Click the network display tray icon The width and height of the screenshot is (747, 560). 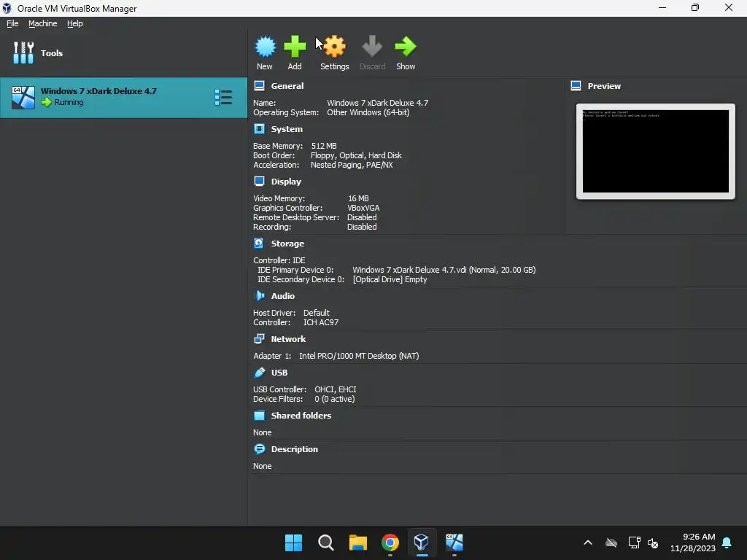[x=634, y=542]
